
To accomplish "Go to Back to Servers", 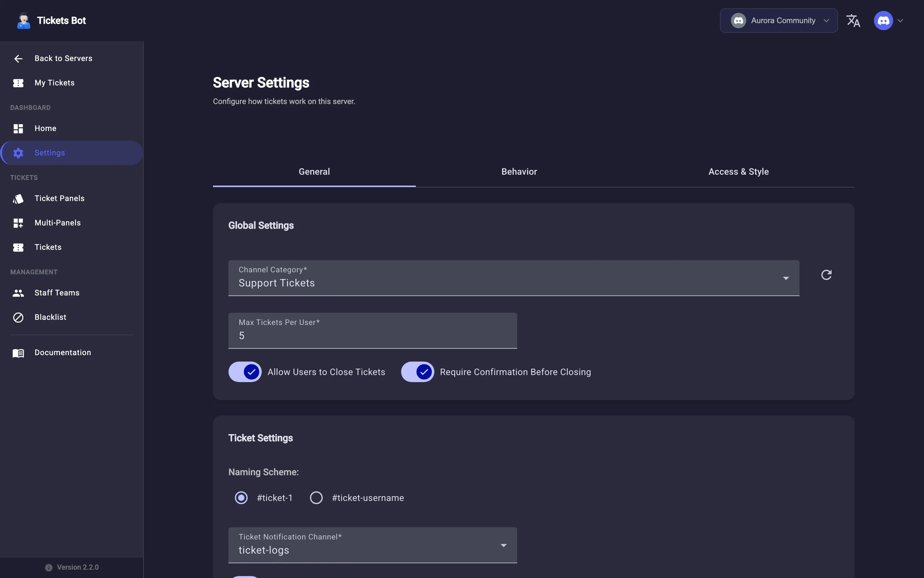I will [x=72, y=58].
